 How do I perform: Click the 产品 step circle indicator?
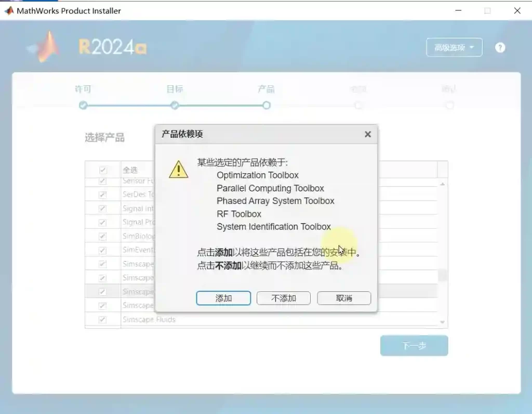(266, 106)
